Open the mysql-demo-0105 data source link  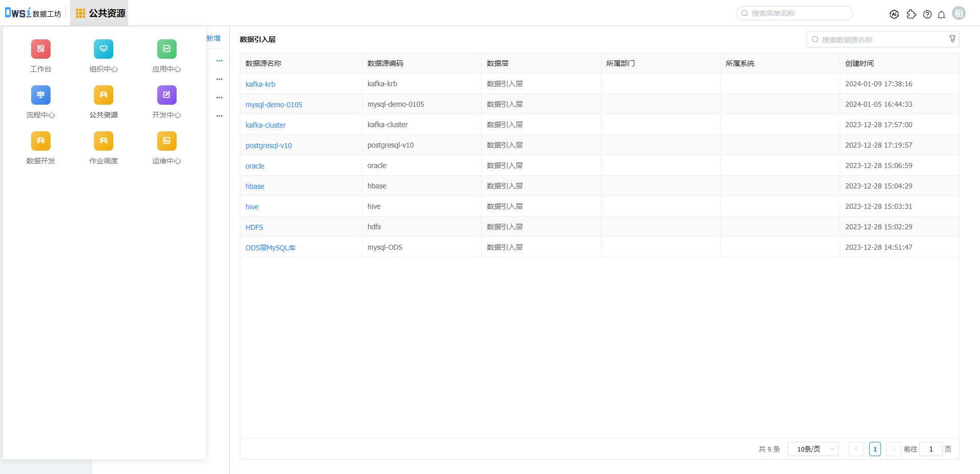pyautogui.click(x=274, y=105)
